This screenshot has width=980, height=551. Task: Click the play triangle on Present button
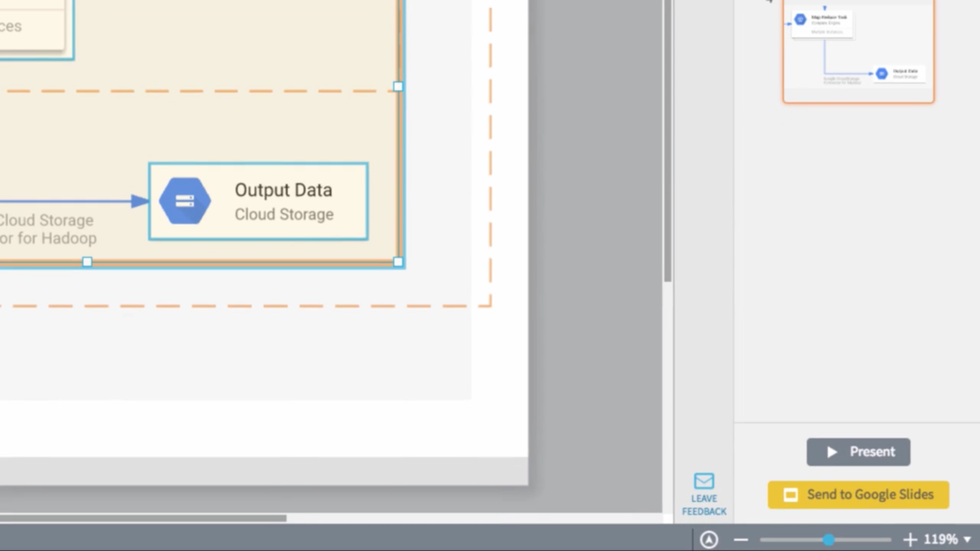coord(832,452)
